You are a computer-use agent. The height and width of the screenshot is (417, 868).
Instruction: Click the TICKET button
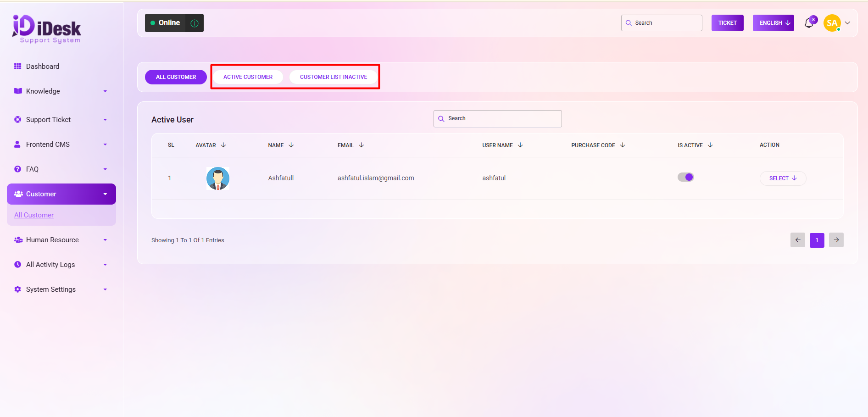[727, 23]
